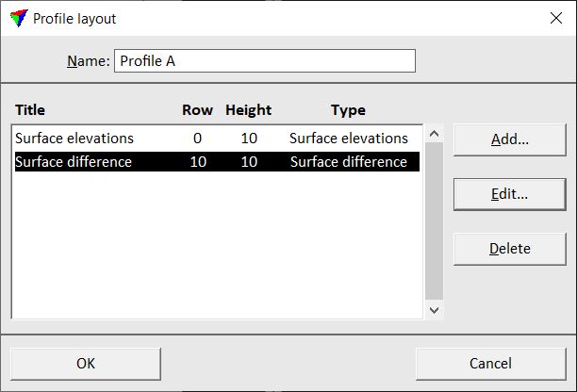The image size is (577, 392).
Task: Click the Profile layout app icon
Action: tap(19, 18)
